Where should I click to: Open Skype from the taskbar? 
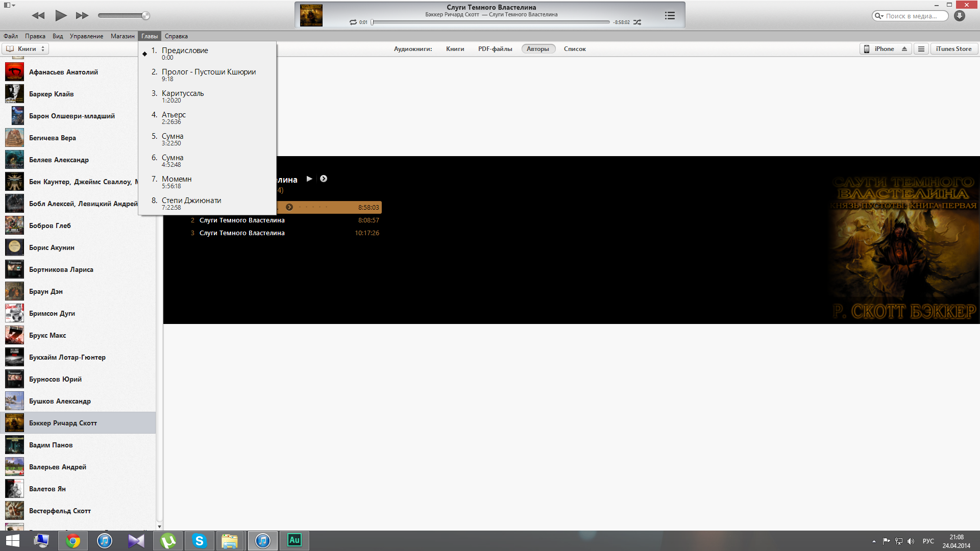(200, 541)
